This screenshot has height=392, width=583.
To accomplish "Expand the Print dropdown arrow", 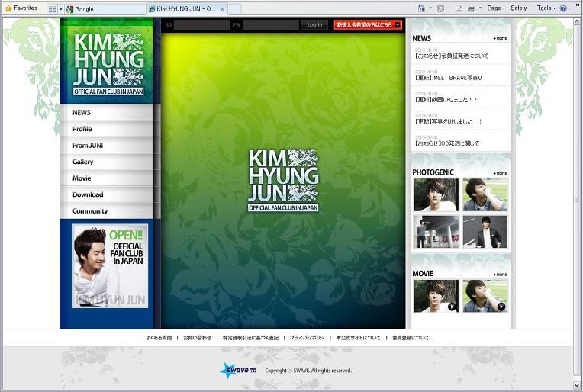I will 481,8.
